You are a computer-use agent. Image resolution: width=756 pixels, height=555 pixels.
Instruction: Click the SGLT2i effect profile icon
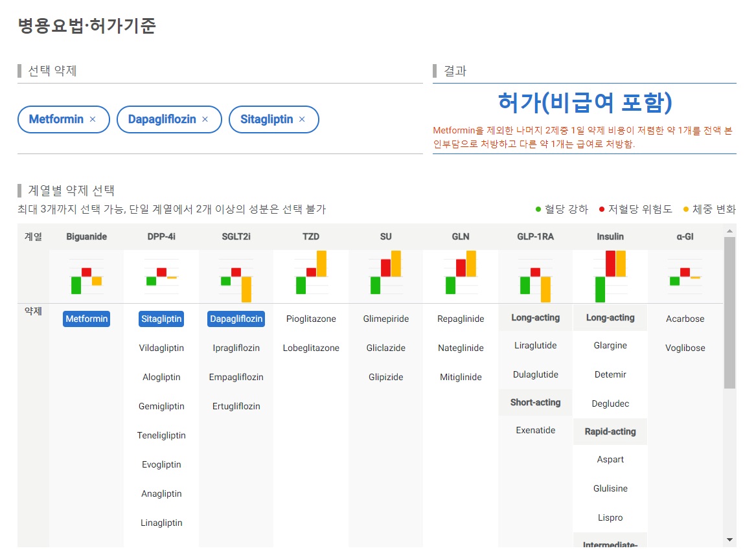(x=236, y=275)
